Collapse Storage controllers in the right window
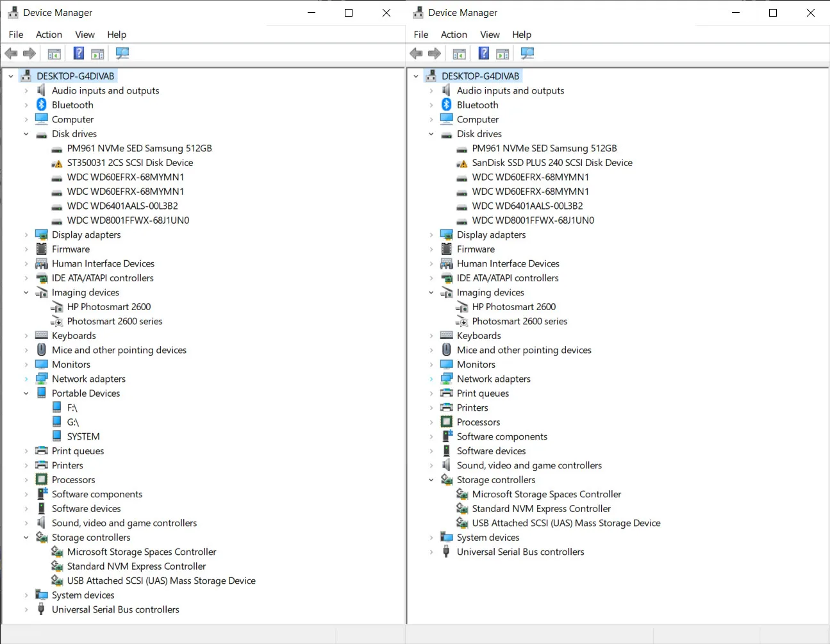This screenshot has width=830, height=644. coord(431,480)
